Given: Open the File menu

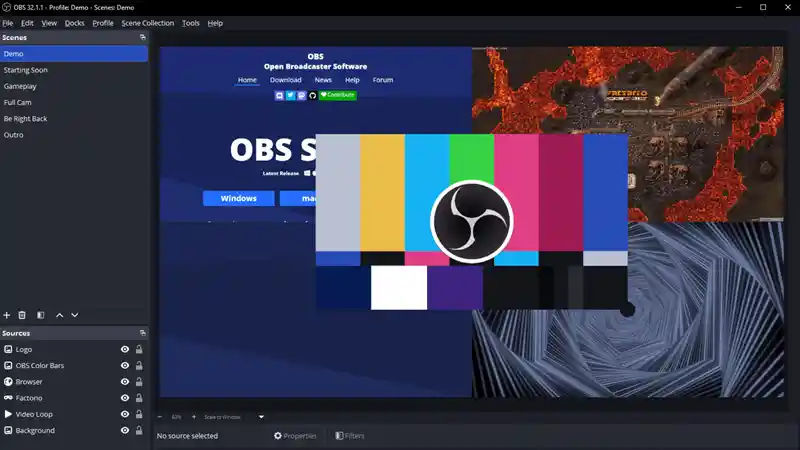Looking at the screenshot, I should click(8, 23).
